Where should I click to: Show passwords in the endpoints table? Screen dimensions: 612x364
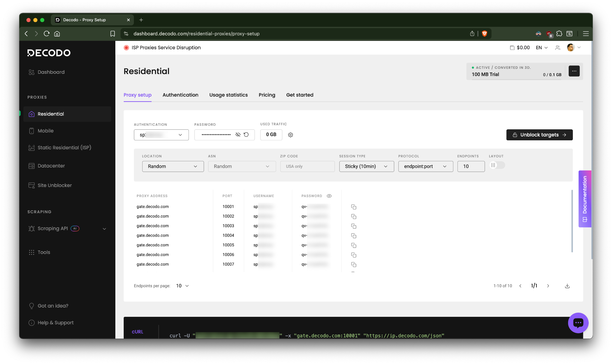tap(329, 196)
